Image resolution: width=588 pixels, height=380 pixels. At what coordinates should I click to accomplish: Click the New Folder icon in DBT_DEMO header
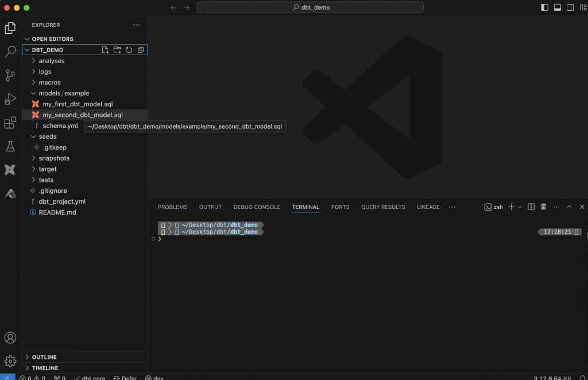point(117,50)
